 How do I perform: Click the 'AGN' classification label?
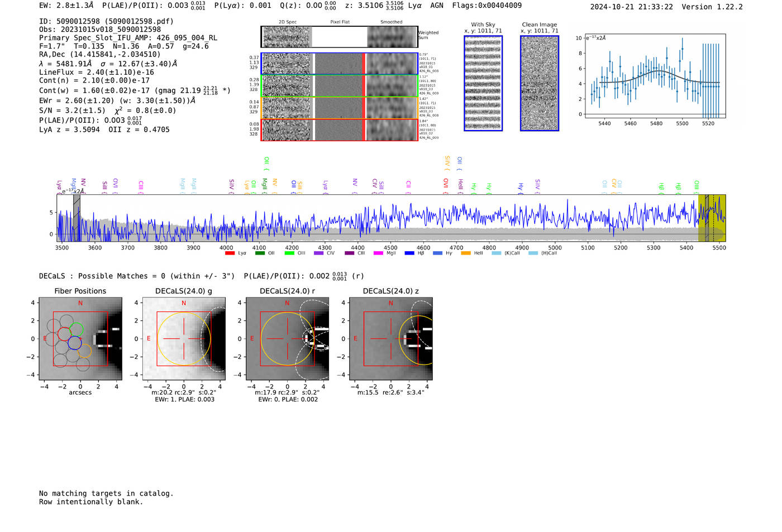coord(437,6)
